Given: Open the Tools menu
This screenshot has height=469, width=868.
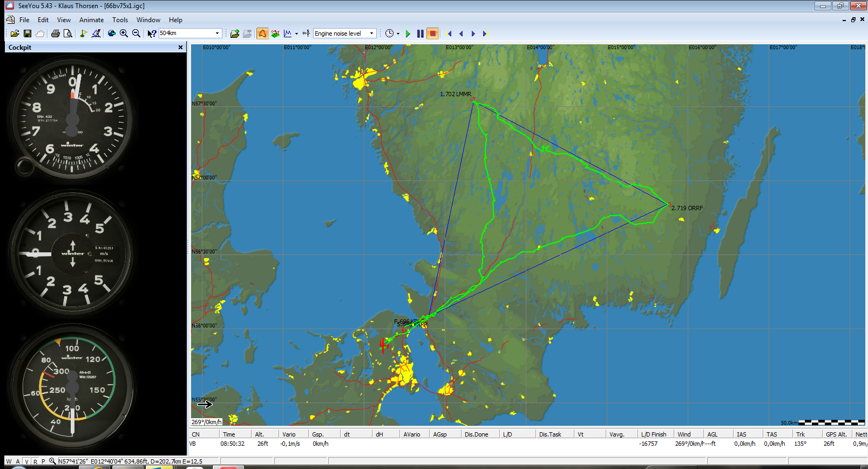Looking at the screenshot, I should [x=120, y=20].
